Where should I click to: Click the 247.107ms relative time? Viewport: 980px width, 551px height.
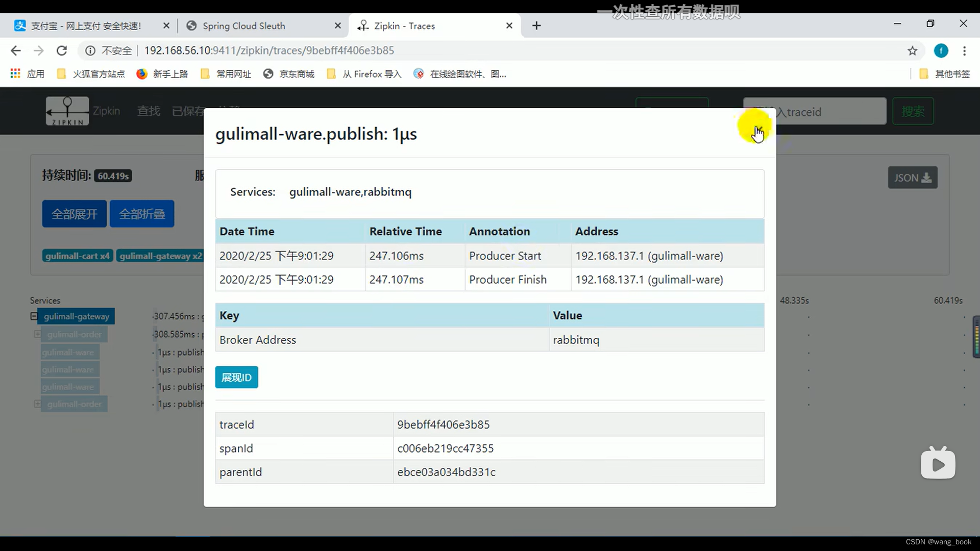point(397,280)
